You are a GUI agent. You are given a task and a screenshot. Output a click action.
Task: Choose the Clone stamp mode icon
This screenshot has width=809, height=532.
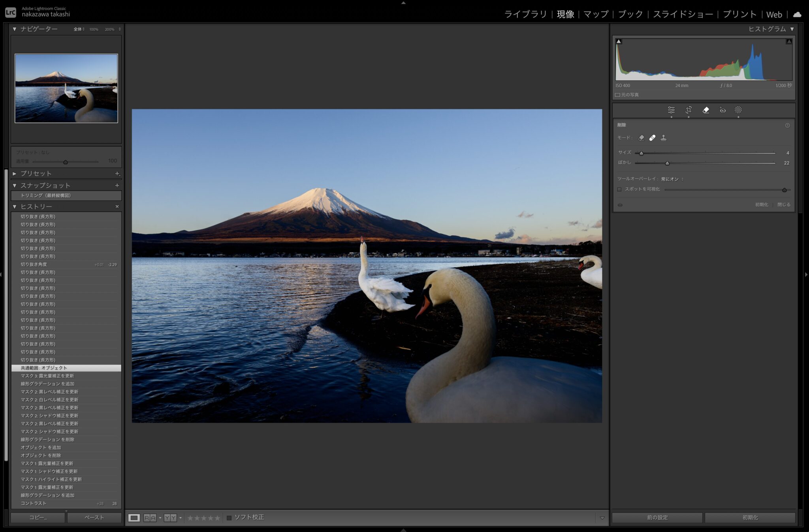[664, 138]
